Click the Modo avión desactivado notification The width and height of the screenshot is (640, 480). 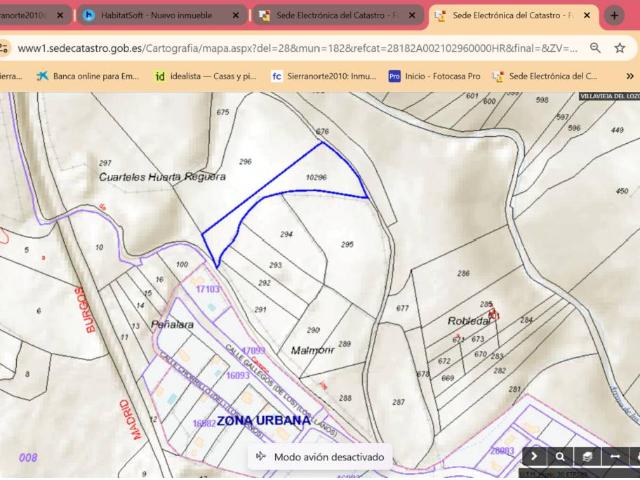320,457
